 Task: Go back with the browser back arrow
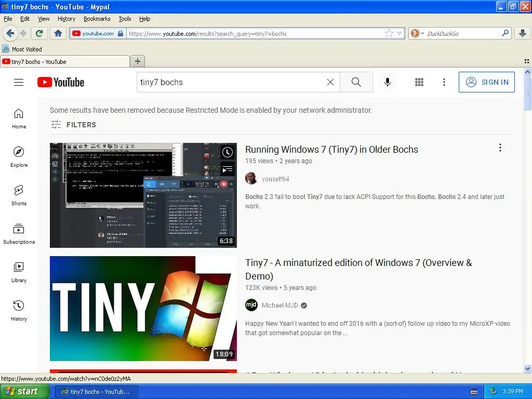tap(10, 33)
